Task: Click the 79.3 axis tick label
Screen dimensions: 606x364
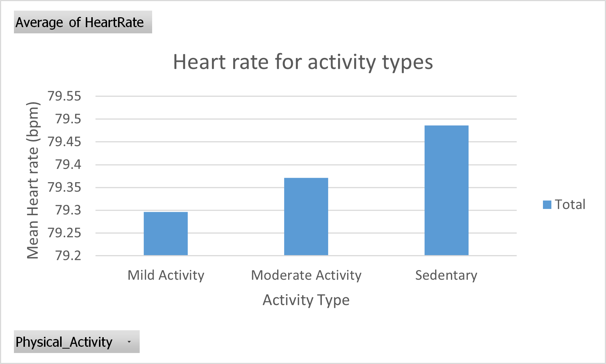Action: point(68,210)
